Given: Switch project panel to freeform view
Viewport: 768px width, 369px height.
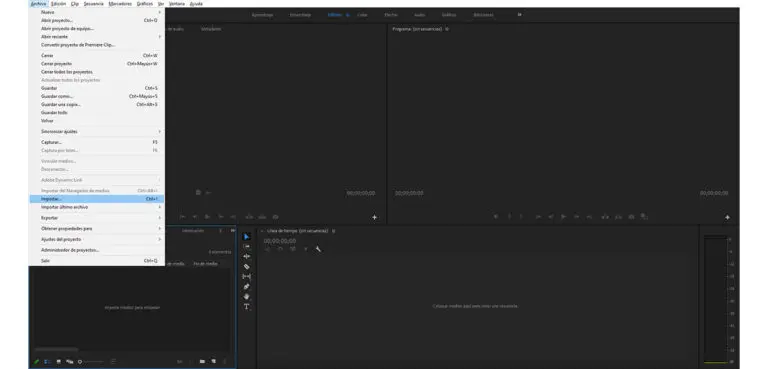Looking at the screenshot, I should tap(70, 362).
